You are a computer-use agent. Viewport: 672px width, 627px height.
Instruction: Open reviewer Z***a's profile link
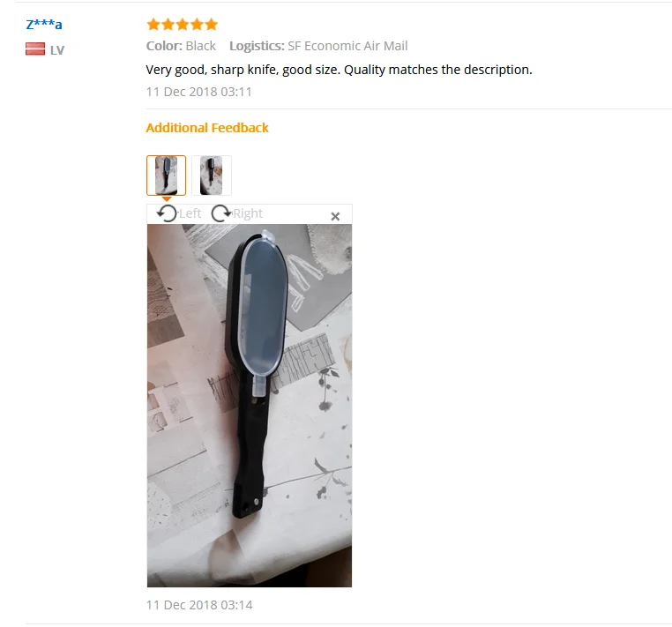[44, 25]
